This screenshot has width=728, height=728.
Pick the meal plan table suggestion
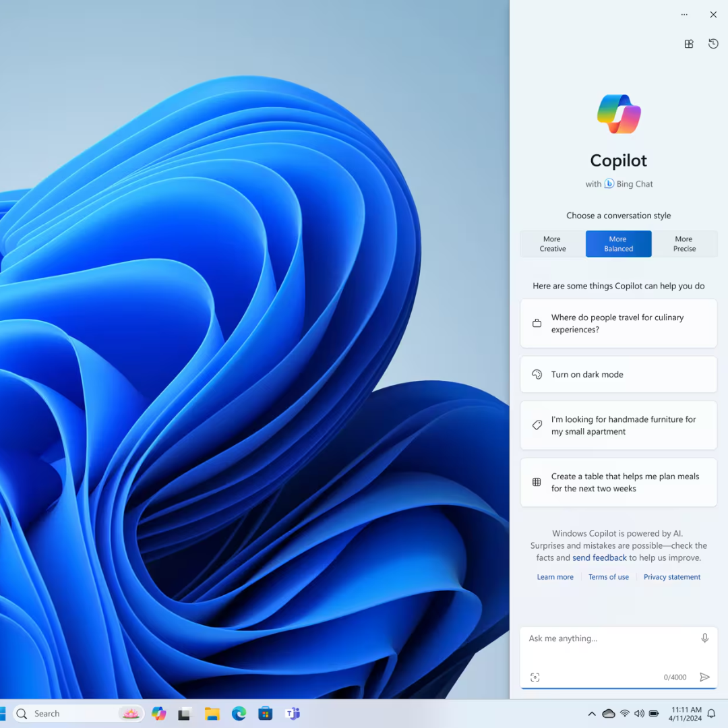tap(618, 483)
